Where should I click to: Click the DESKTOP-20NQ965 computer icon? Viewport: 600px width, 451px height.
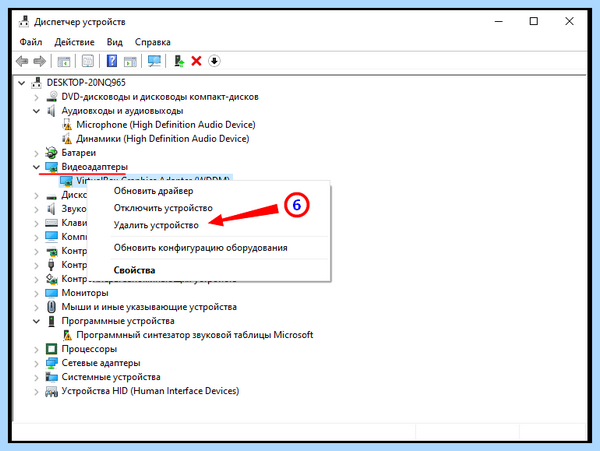[x=36, y=83]
